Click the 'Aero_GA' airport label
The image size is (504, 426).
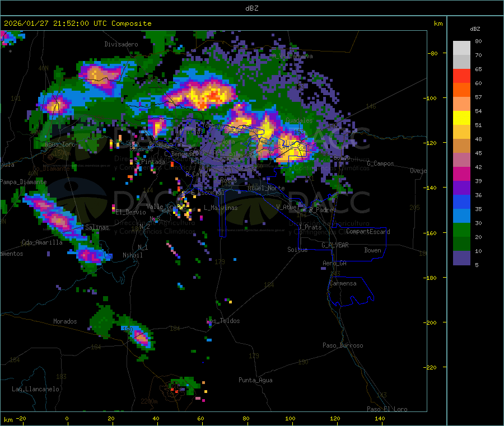335,263
